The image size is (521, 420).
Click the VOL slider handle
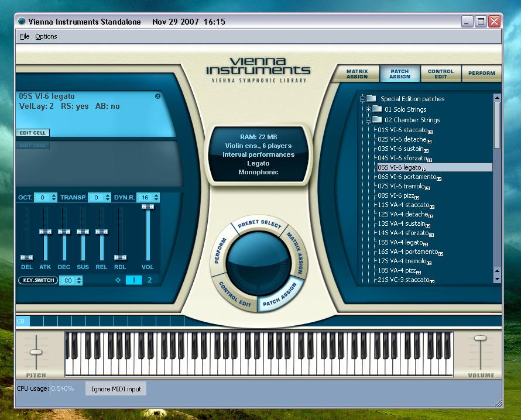(x=148, y=206)
